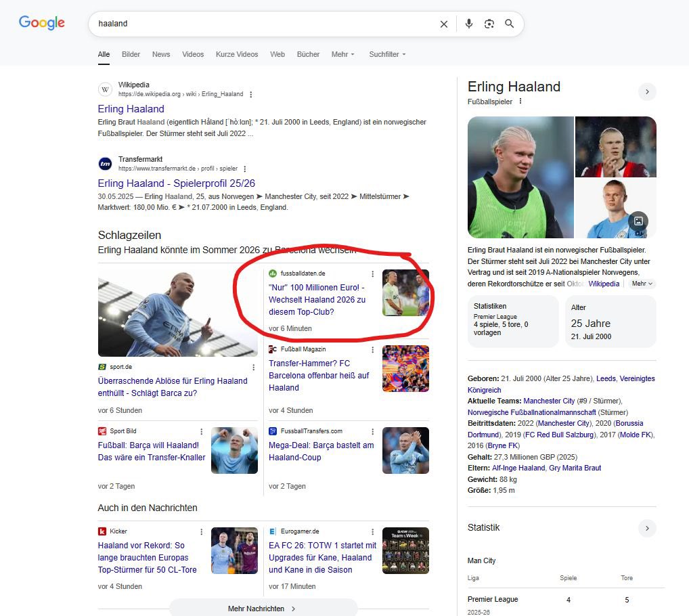The image size is (689, 616).
Task: Open Barcelona flags thumbnail of Fußball Magazin
Action: [405, 369]
